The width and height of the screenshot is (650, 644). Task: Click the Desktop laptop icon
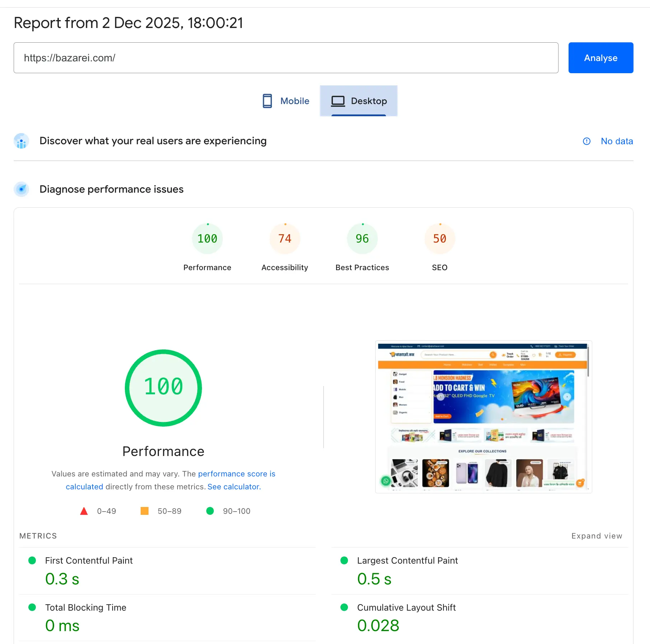(338, 101)
